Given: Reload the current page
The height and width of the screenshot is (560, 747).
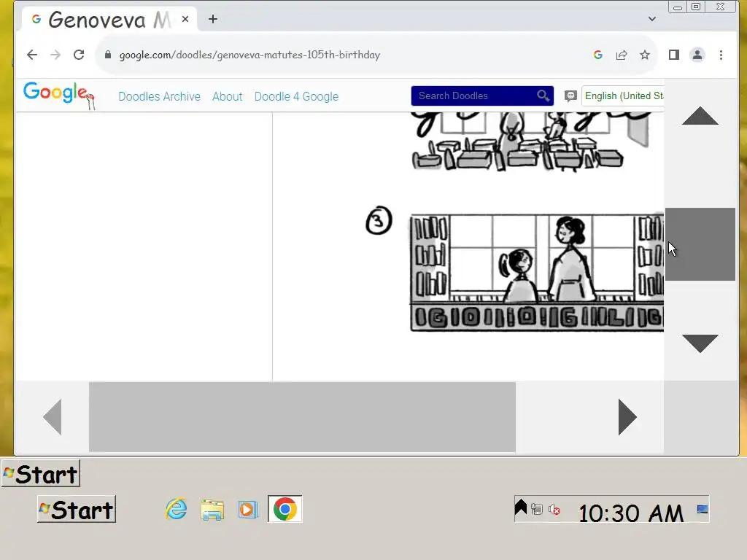Looking at the screenshot, I should coord(79,55).
